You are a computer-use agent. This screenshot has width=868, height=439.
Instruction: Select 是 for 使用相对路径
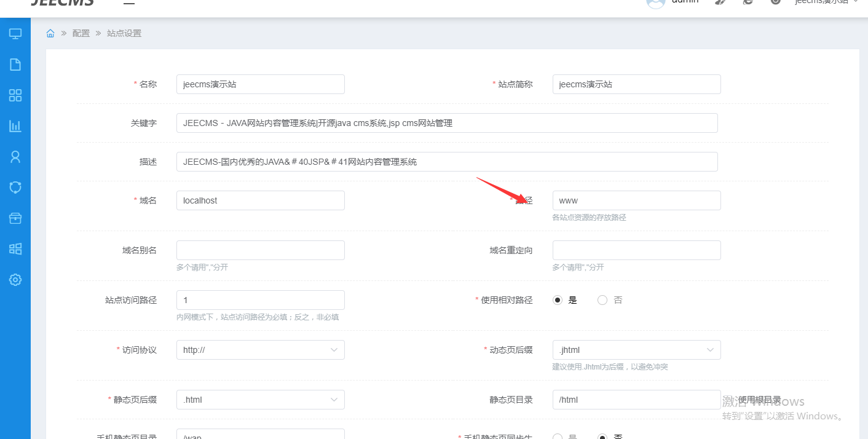click(558, 300)
